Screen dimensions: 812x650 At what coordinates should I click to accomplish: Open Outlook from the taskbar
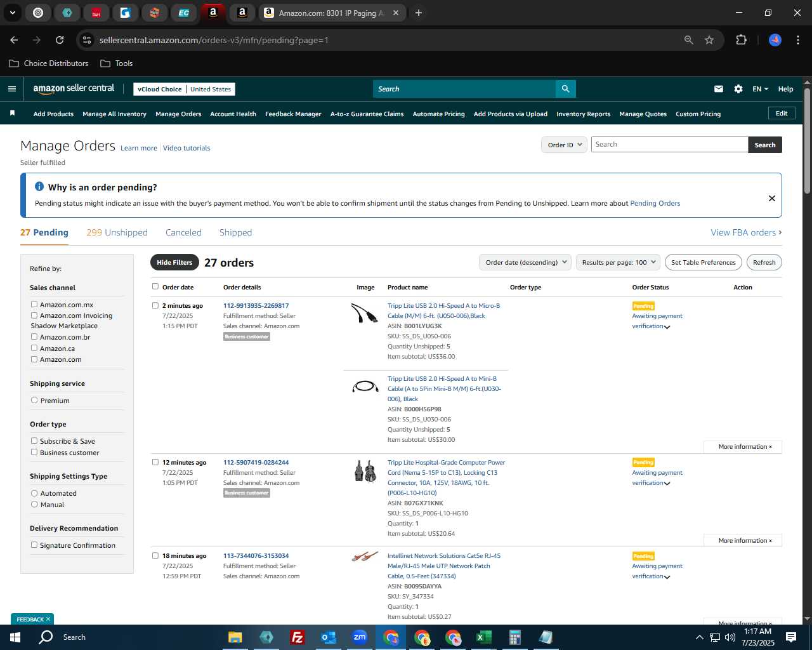pyautogui.click(x=329, y=637)
